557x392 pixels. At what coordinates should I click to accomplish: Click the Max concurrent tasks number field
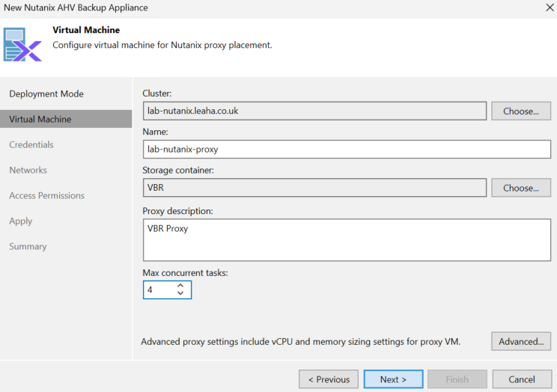tap(160, 290)
